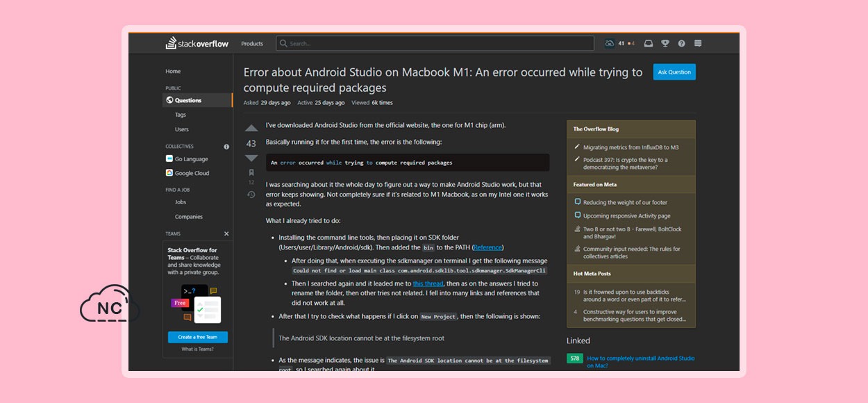The width and height of the screenshot is (868, 403).
Task: Follow the 'this thread' link
Action: tap(428, 283)
